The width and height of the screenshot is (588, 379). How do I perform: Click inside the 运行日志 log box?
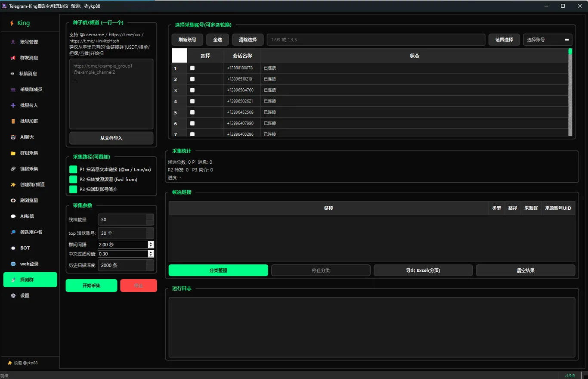click(x=372, y=327)
